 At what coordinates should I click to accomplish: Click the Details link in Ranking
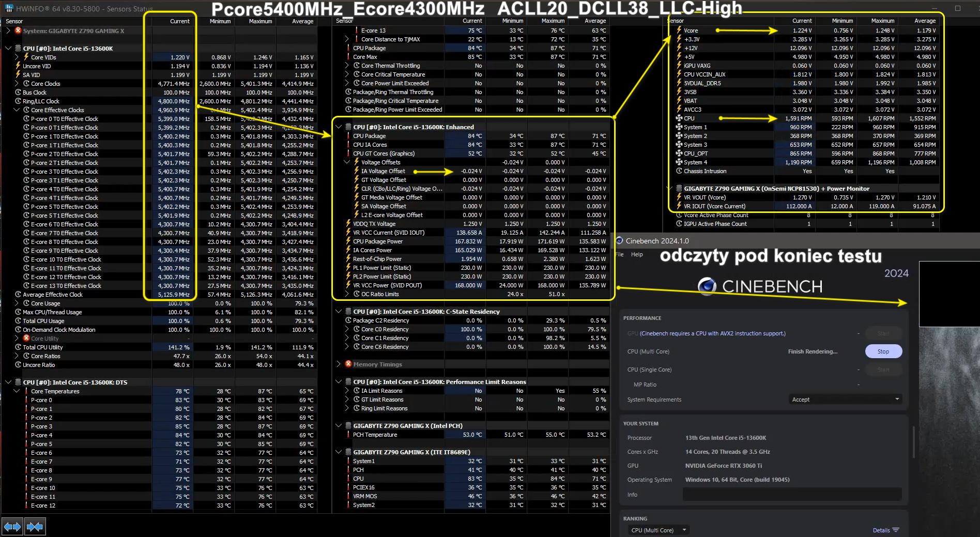click(885, 530)
